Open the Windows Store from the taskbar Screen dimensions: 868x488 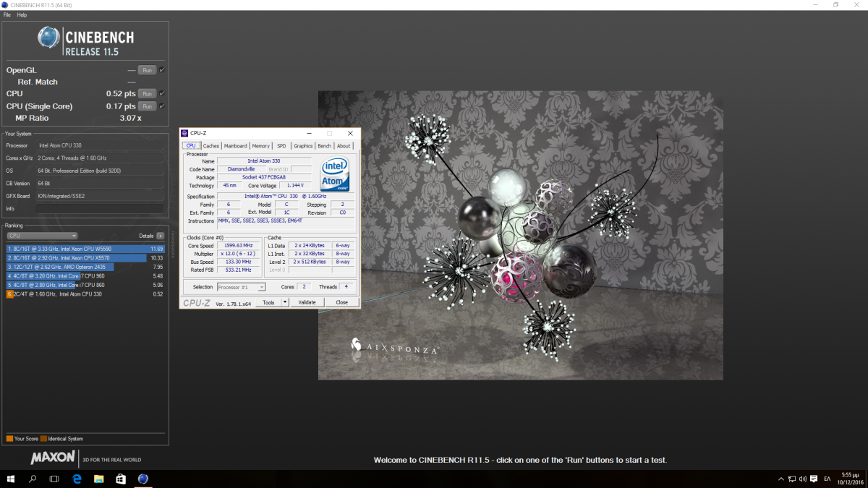121,479
